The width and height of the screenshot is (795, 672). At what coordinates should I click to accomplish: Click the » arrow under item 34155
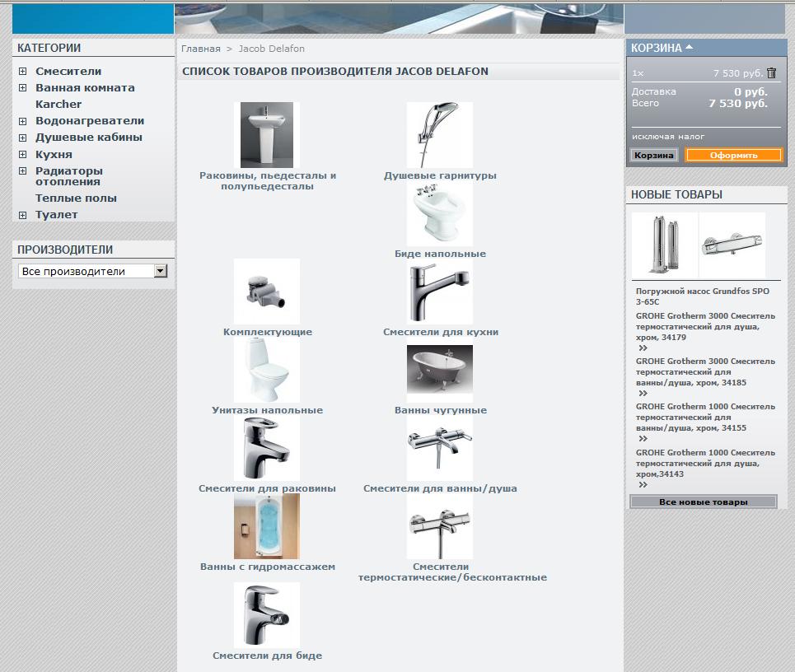click(x=643, y=439)
